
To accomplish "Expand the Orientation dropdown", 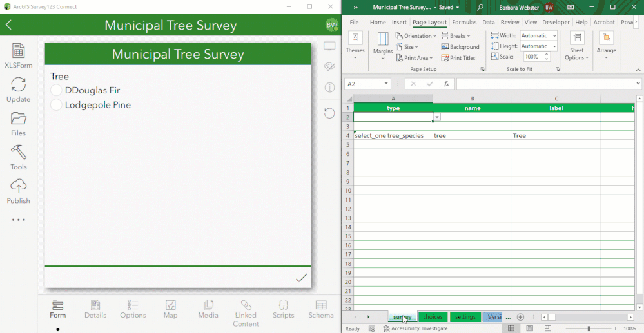I will [416, 36].
